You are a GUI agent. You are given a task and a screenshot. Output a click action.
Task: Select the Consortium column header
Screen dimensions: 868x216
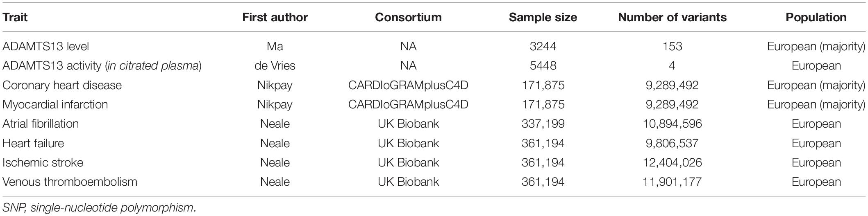[x=408, y=18]
